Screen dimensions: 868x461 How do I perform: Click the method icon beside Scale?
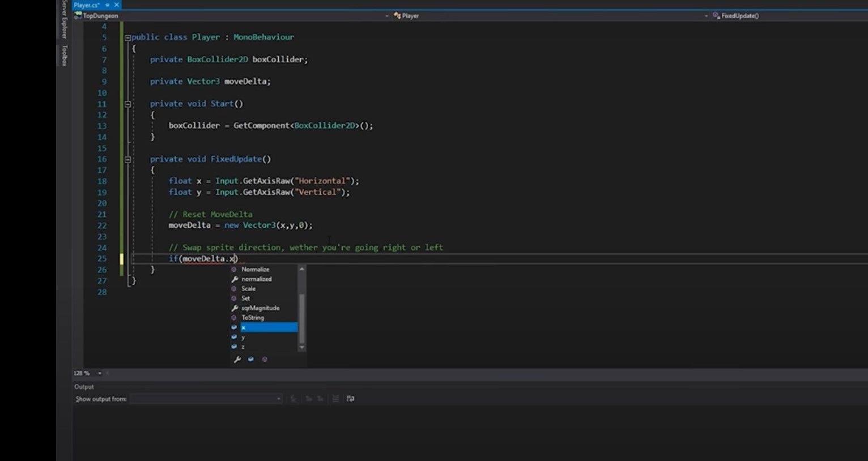click(x=234, y=289)
